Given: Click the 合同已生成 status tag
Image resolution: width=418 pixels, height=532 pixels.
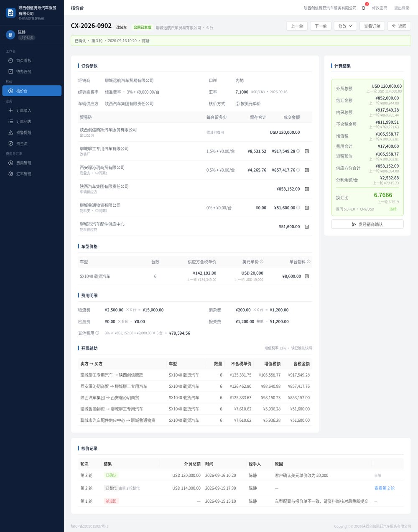Looking at the screenshot, I should coord(143,28).
